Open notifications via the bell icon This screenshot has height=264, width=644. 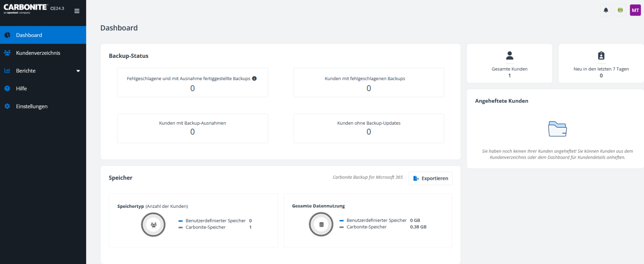click(605, 9)
